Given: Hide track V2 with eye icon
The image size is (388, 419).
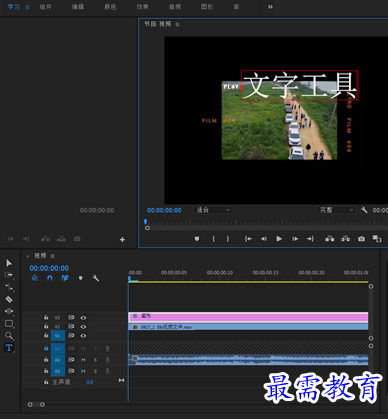Looking at the screenshot, I should click(83, 327).
